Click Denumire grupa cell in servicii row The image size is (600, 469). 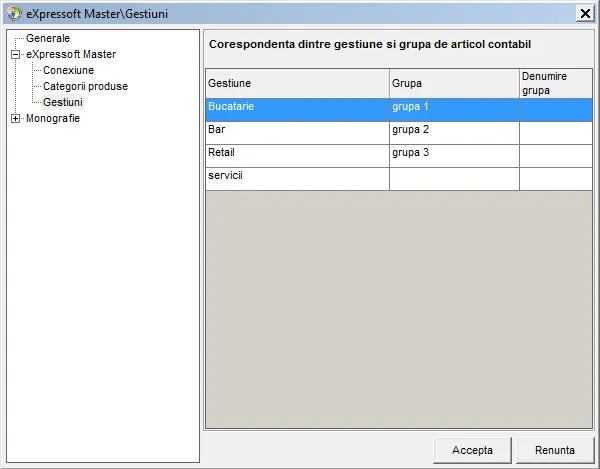(556, 179)
